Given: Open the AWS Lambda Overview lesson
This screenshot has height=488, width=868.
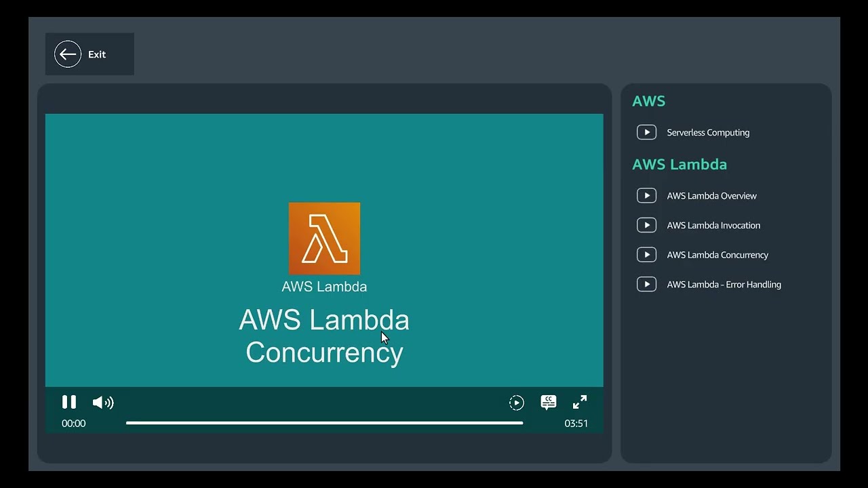Looking at the screenshot, I should pos(711,196).
